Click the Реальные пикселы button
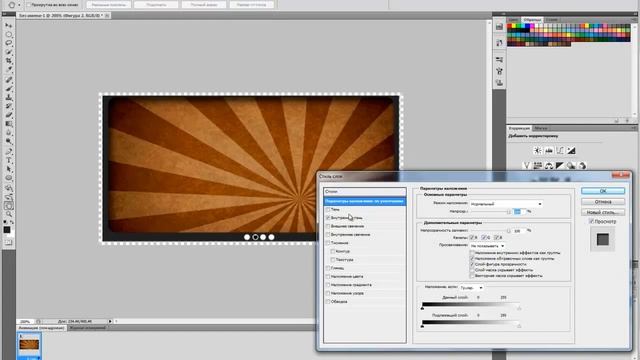This screenshot has width=640, height=360. [109, 5]
